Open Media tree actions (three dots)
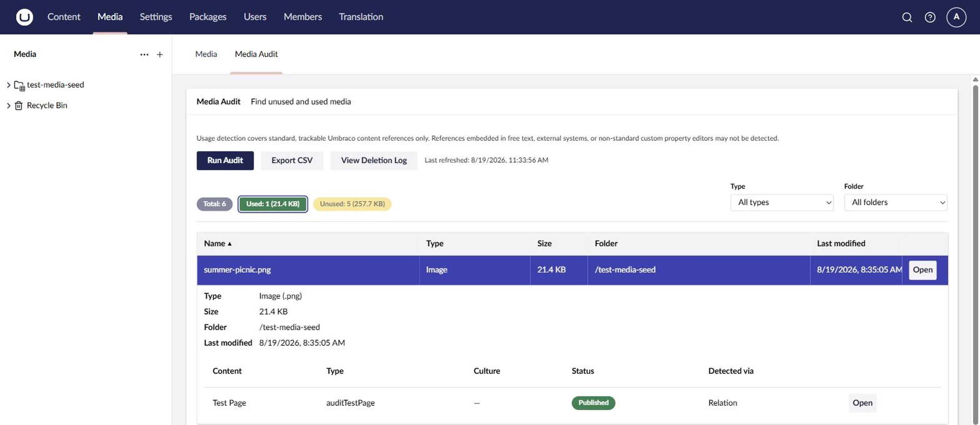980x425 pixels. click(144, 55)
